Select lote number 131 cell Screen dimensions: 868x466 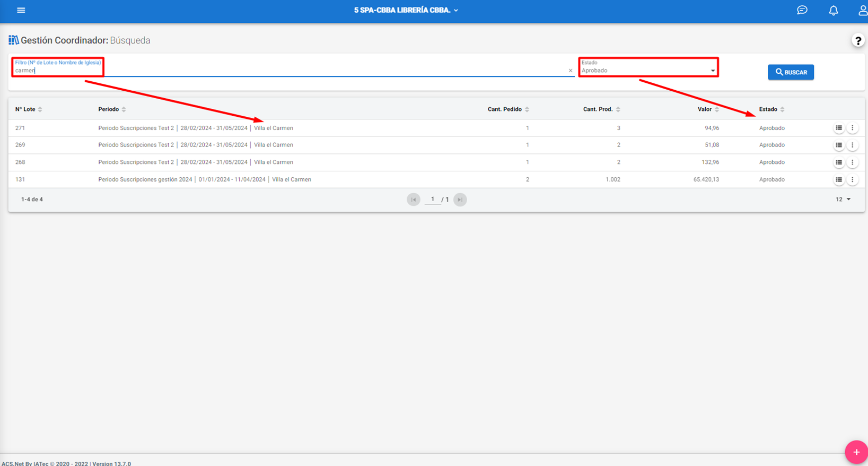(20, 179)
